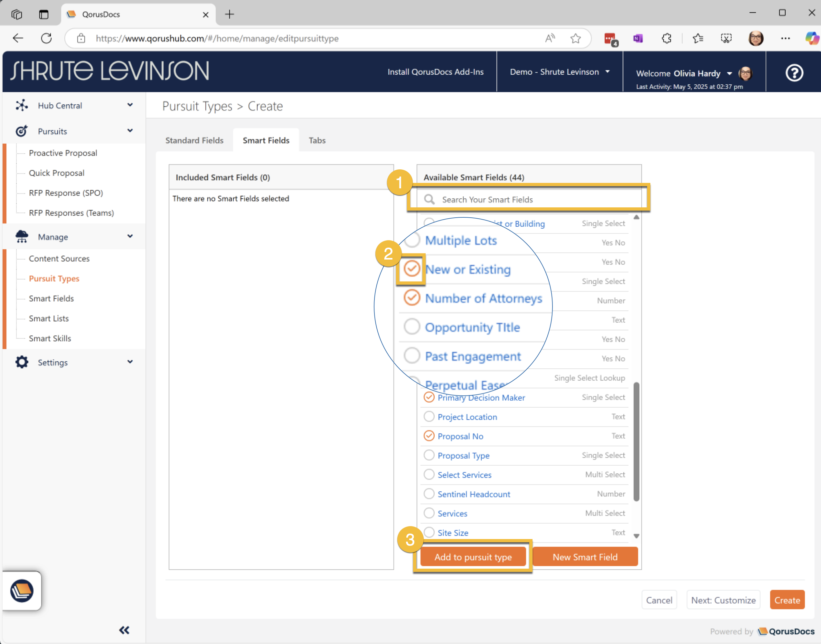Collapse the Pursuits sidebar section
The height and width of the screenshot is (644, 821).
[130, 131]
